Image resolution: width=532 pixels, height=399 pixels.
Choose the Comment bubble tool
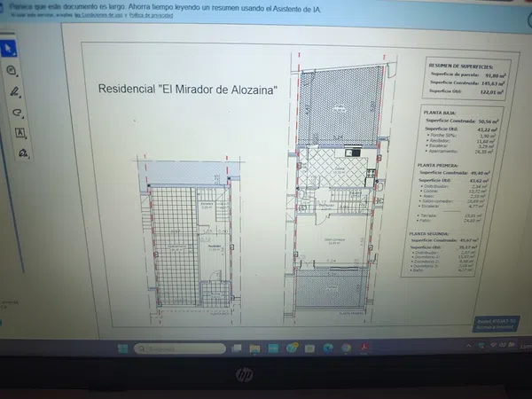click(x=12, y=70)
